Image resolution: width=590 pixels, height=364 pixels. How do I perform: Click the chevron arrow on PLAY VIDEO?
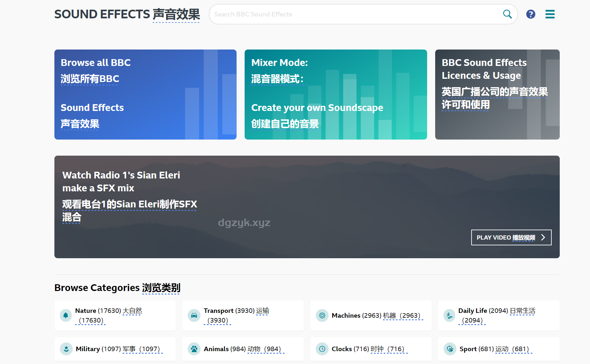coord(543,237)
